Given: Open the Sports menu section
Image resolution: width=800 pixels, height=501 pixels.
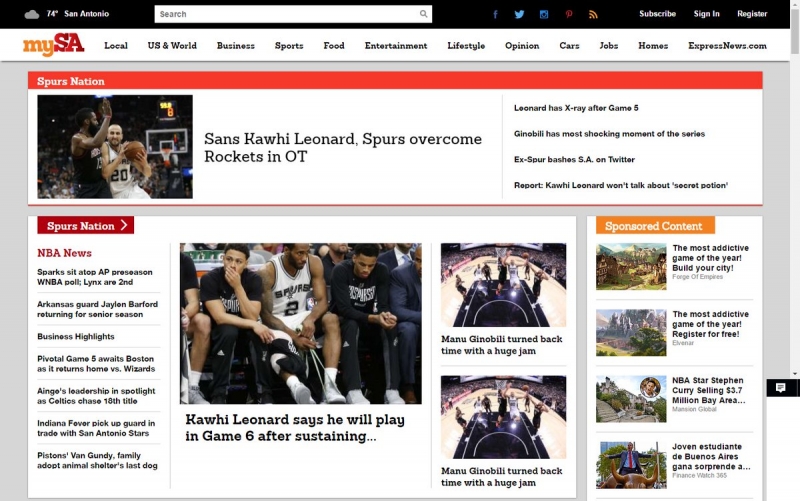Looking at the screenshot, I should tap(289, 45).
